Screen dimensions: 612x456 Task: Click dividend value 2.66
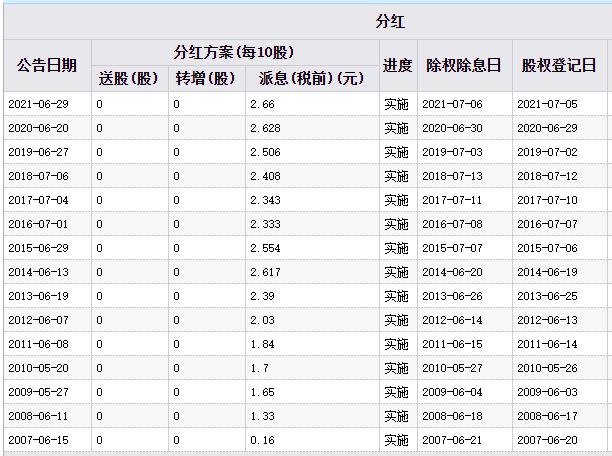tap(262, 104)
